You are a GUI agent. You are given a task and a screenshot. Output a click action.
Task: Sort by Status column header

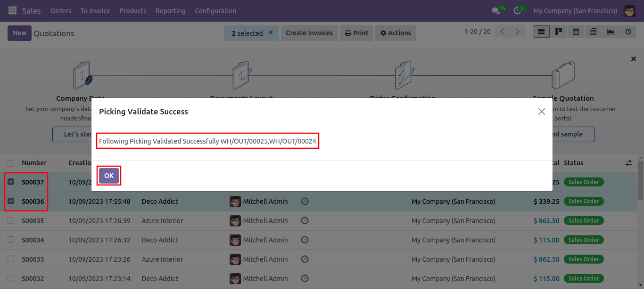coord(574,163)
